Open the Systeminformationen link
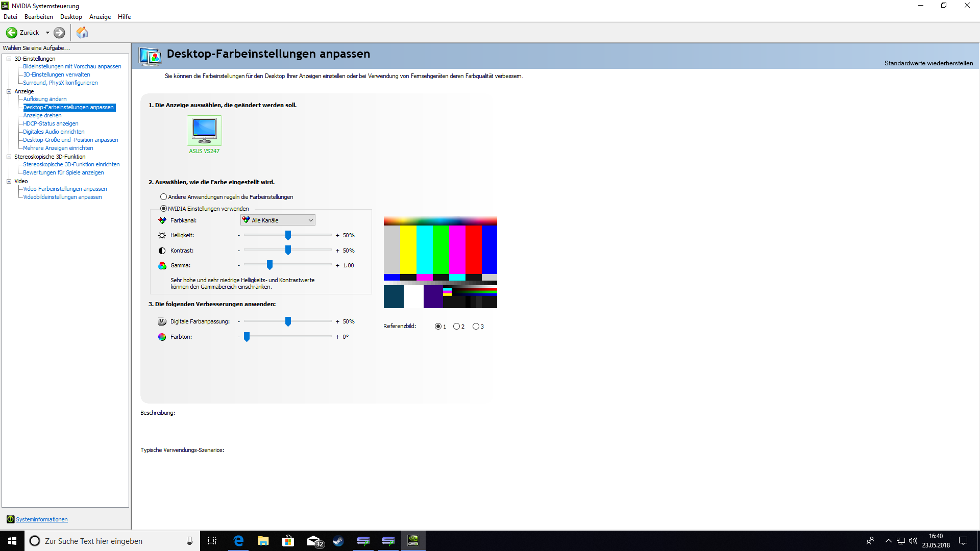 (42, 519)
